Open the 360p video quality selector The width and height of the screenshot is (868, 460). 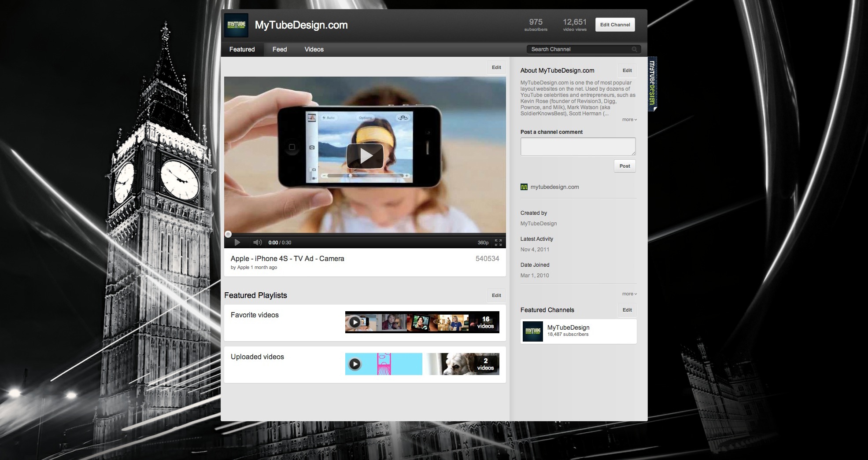click(x=483, y=243)
